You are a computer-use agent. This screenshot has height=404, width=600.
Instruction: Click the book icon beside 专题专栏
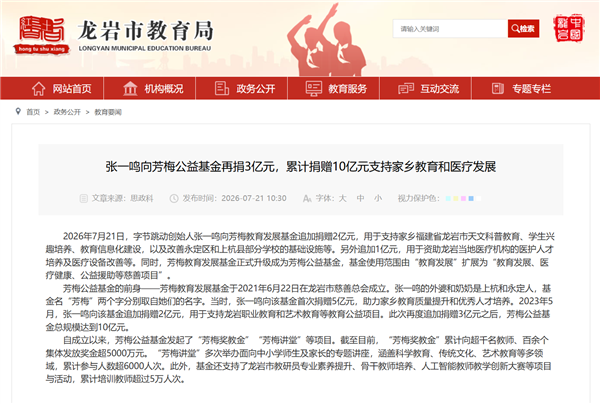(x=497, y=88)
